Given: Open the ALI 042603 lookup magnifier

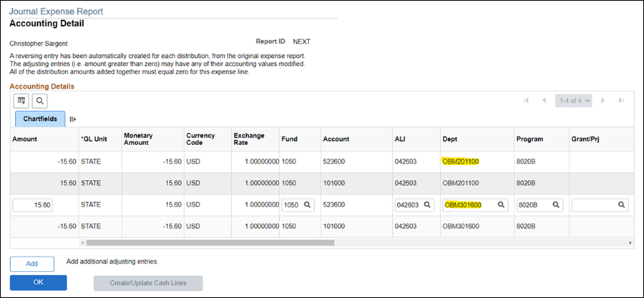Looking at the screenshot, I should [x=426, y=204].
